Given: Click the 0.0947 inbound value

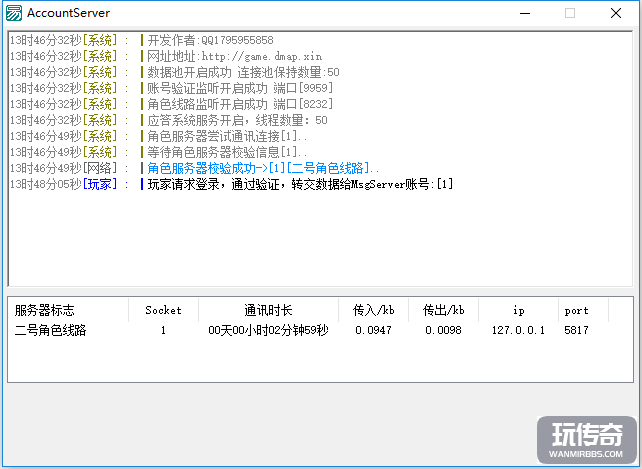Looking at the screenshot, I should [x=373, y=330].
